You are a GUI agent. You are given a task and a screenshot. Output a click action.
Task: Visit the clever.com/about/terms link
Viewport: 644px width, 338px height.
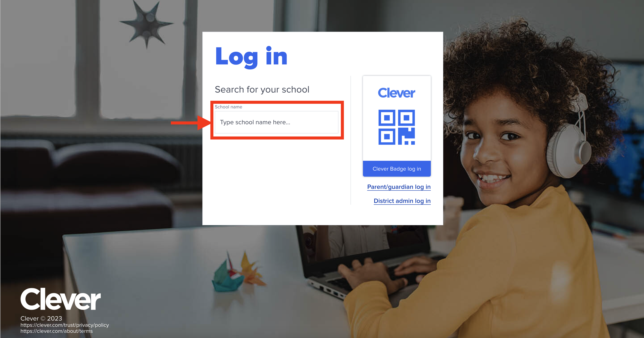[x=56, y=331]
